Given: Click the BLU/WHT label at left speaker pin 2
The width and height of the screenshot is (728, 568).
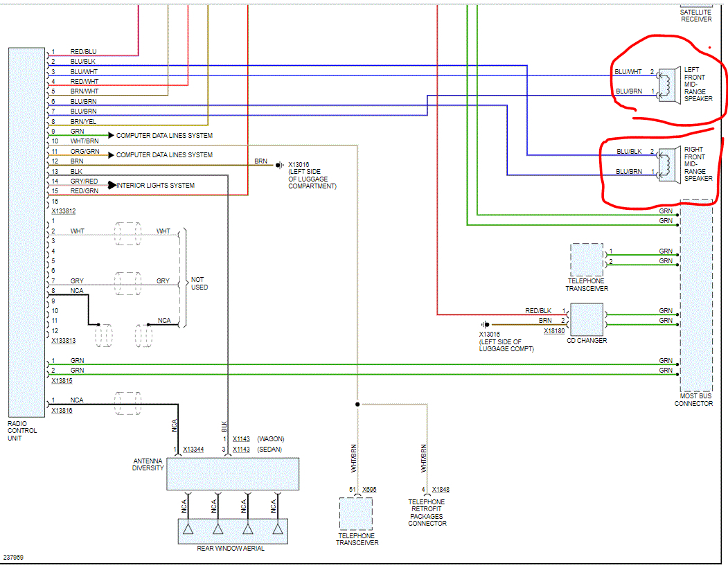Looking at the screenshot, I should (628, 72).
